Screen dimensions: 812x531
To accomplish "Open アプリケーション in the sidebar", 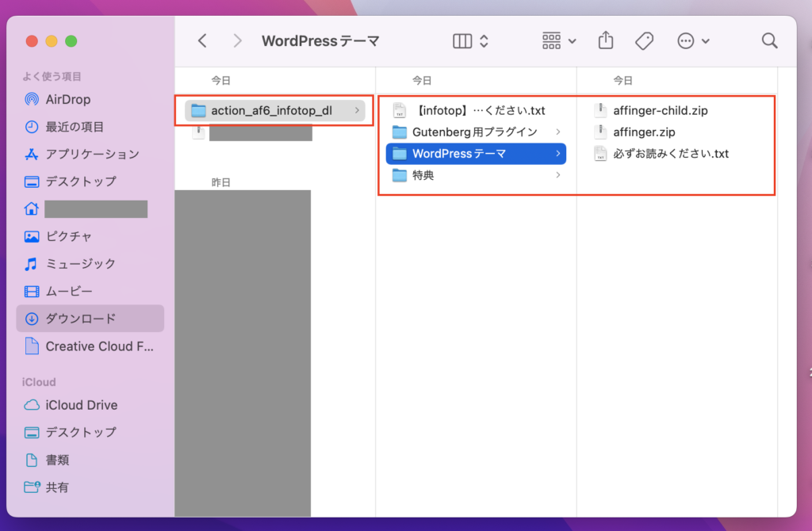I will (90, 155).
